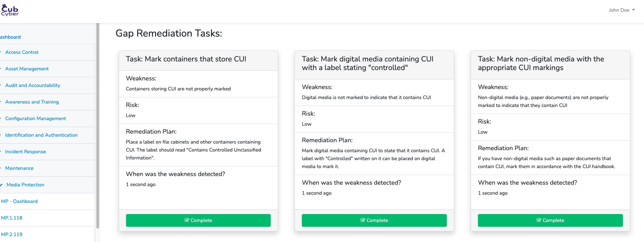Go to the MP.2.119 control
The image size is (644, 242).
click(12, 234)
